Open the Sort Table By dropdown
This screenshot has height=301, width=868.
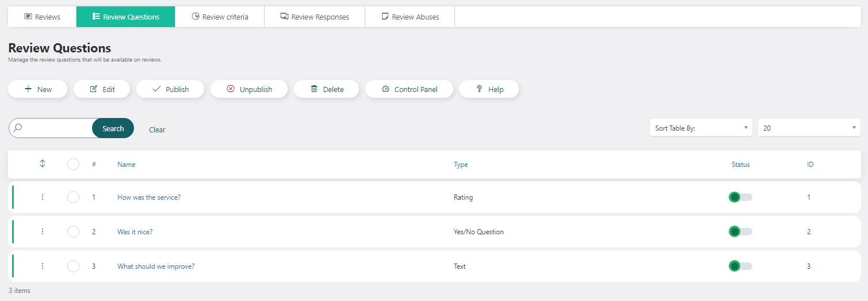[x=701, y=128]
